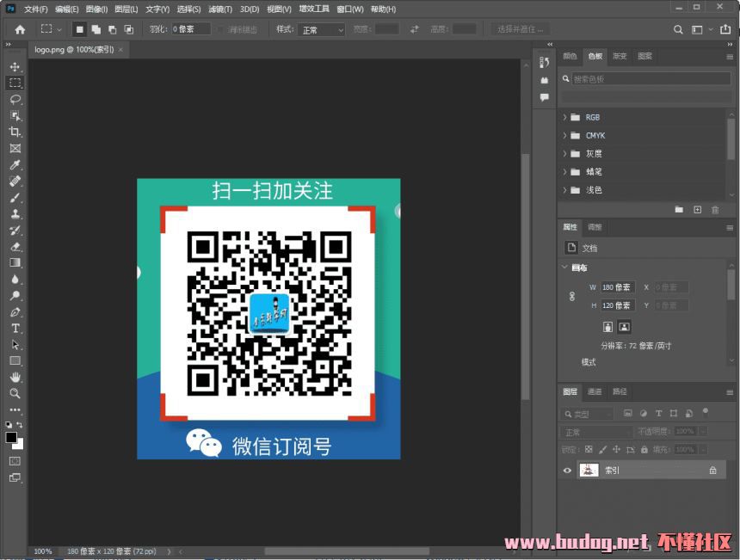Screen dimensions: 740x560
Task: Switch to the 调整 tab
Action: pos(595,227)
